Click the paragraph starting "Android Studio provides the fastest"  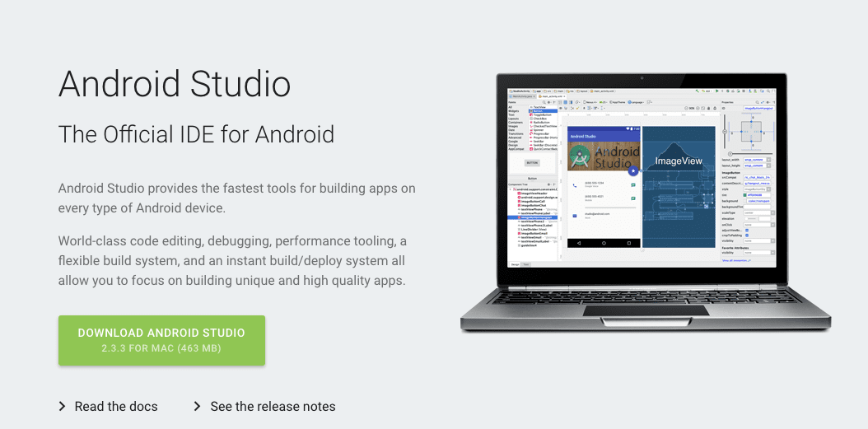[237, 198]
